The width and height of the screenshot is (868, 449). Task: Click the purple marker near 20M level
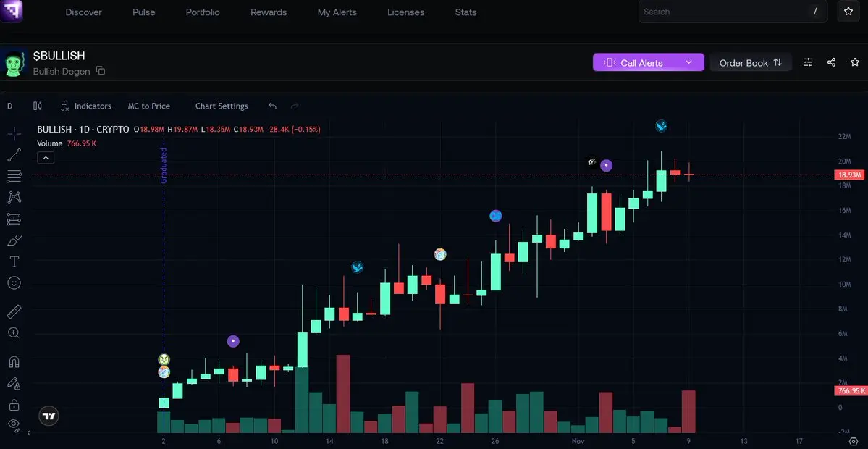coord(606,165)
